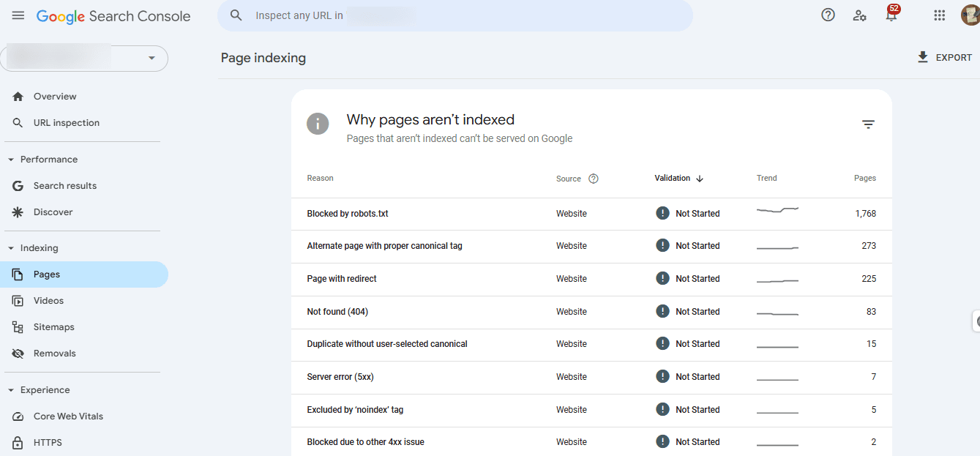Expand the Experience section
Screen dimensions: 980x456
pyautogui.click(x=9, y=389)
